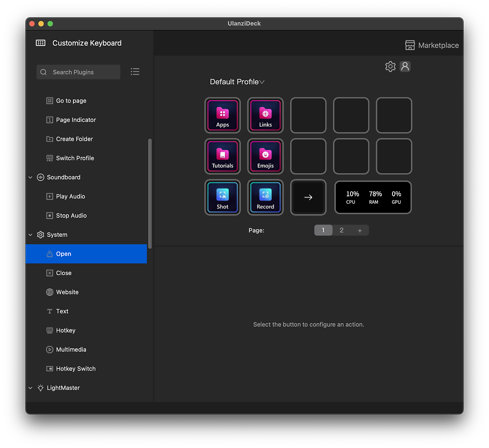Select the LightMaster label

[63, 388]
